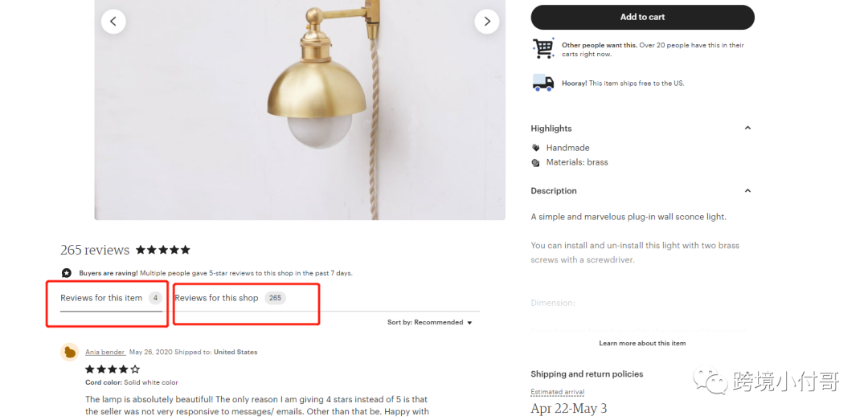Viewport: 868px width, 420px height.
Task: Click the five-star shop rating
Action: (163, 250)
